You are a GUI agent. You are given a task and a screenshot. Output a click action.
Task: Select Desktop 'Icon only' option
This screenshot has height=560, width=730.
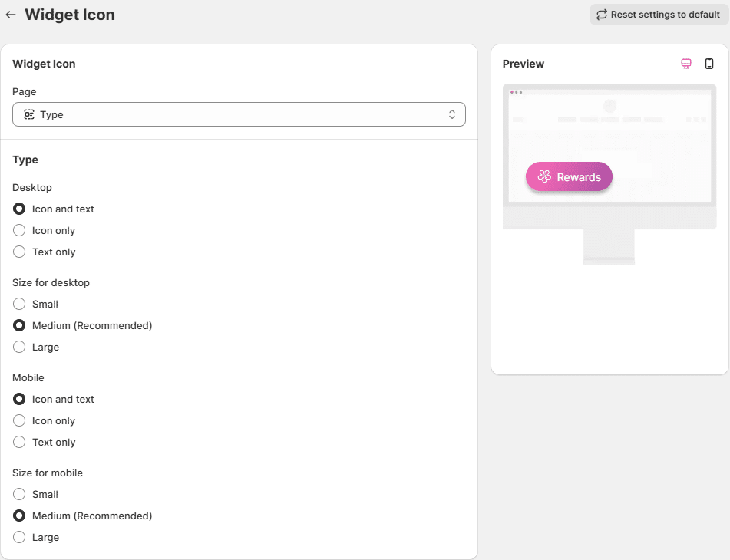(x=20, y=230)
